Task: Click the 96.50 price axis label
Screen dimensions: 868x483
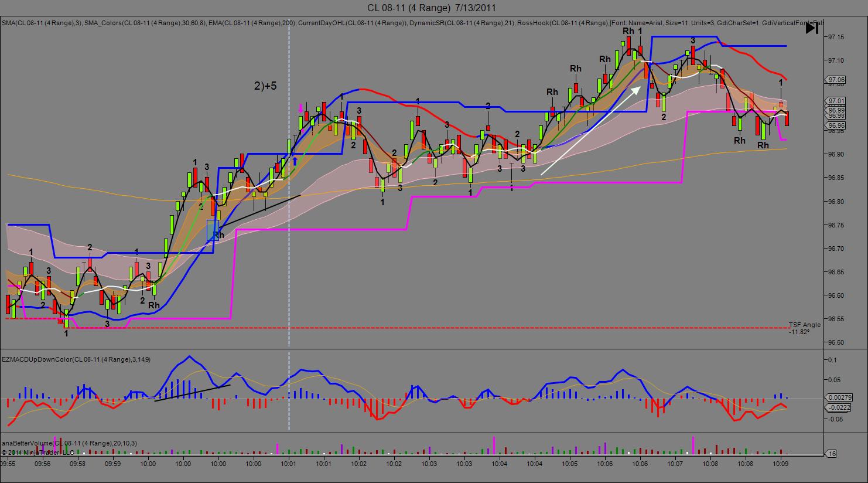Action: (x=836, y=342)
